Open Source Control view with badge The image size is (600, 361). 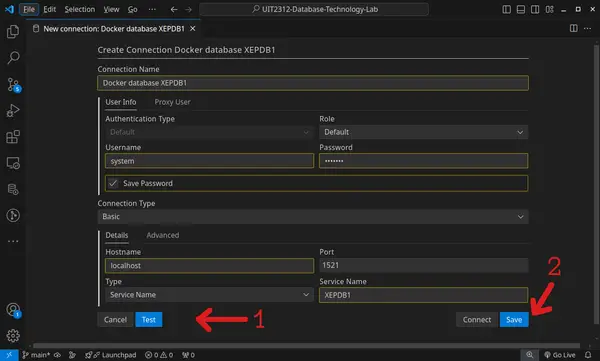coord(13,85)
